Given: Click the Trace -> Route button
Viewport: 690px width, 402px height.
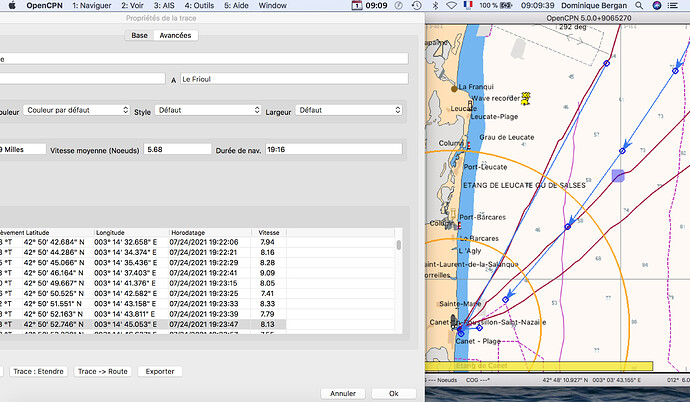Looking at the screenshot, I should [x=103, y=371].
